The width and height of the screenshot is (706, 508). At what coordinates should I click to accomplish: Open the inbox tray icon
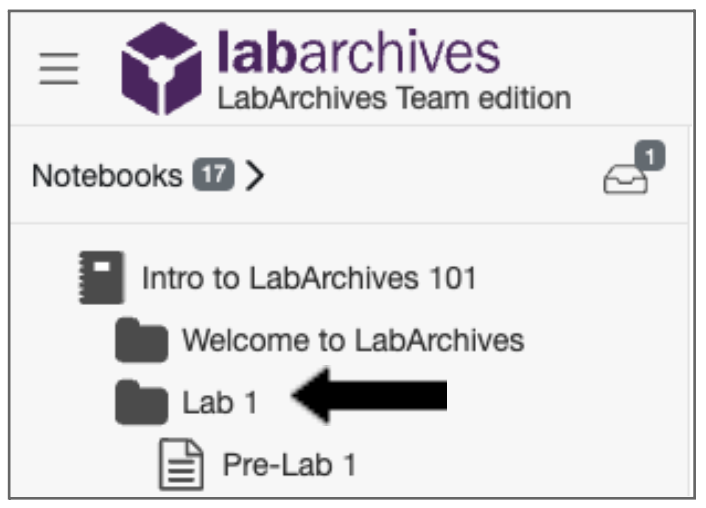point(625,178)
